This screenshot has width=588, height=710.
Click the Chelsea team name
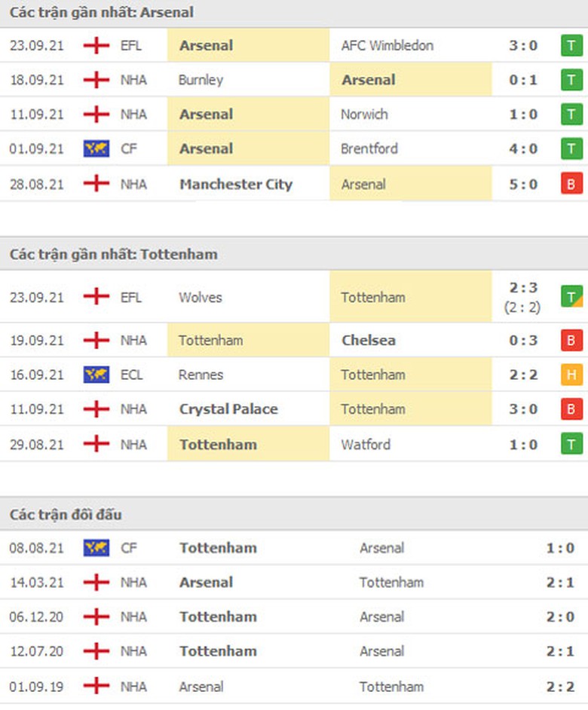(x=368, y=340)
